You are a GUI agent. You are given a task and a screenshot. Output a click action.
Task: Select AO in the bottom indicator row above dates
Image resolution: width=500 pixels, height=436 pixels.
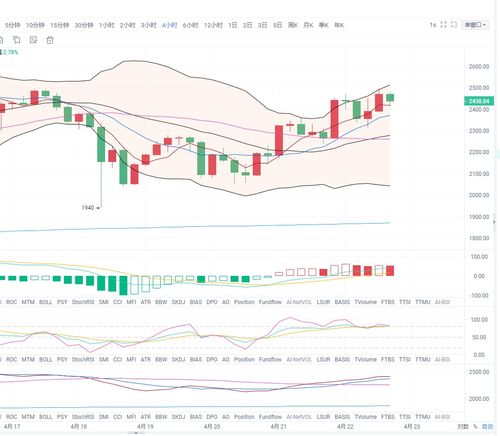pyautogui.click(x=226, y=417)
